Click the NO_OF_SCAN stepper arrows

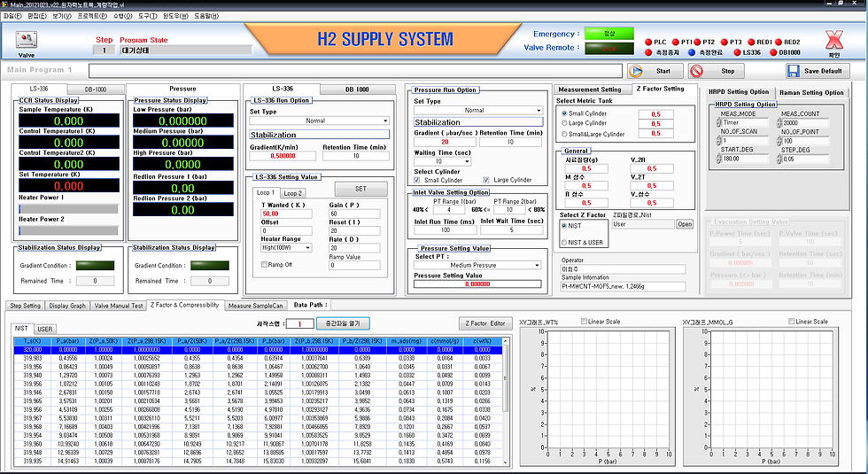718,141
